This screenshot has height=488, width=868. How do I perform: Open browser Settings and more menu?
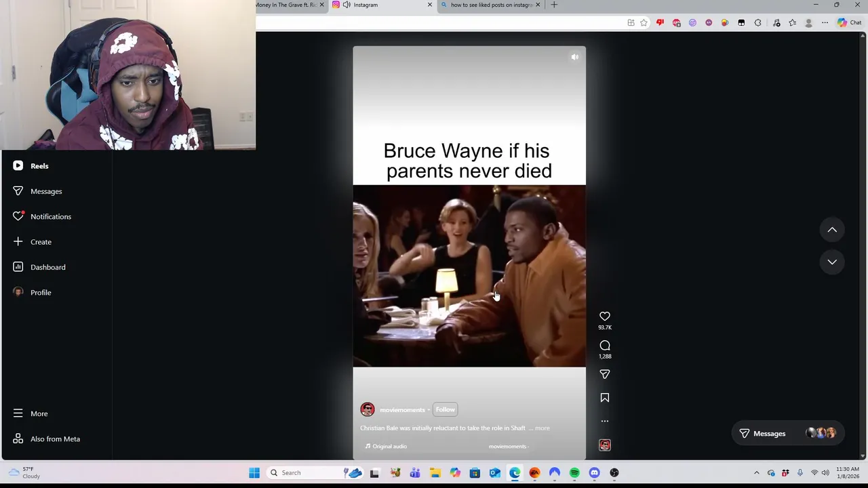pyautogui.click(x=825, y=22)
